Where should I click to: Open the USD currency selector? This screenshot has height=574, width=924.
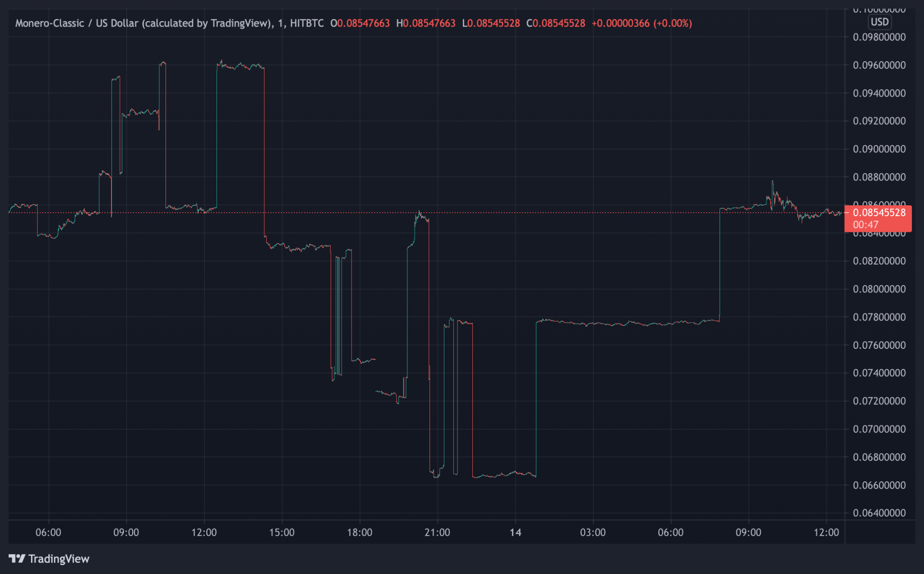[879, 22]
